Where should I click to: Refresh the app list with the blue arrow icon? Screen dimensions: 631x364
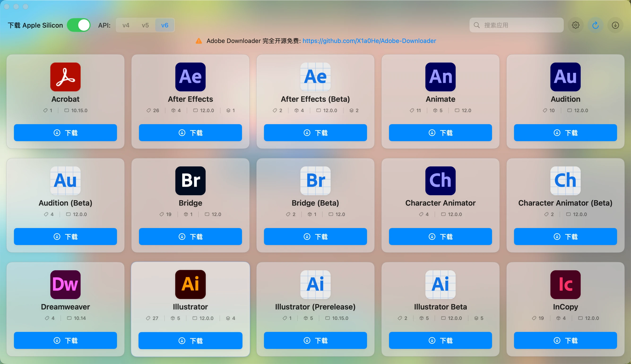click(596, 25)
